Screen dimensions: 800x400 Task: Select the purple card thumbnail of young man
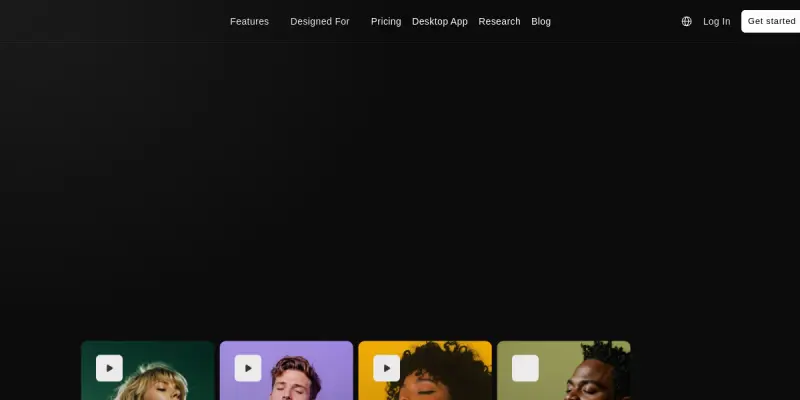[286, 370]
